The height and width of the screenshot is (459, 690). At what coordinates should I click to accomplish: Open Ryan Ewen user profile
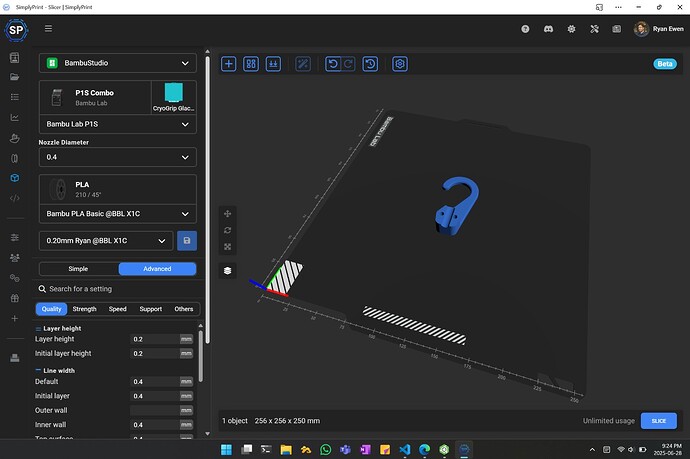[x=658, y=29]
